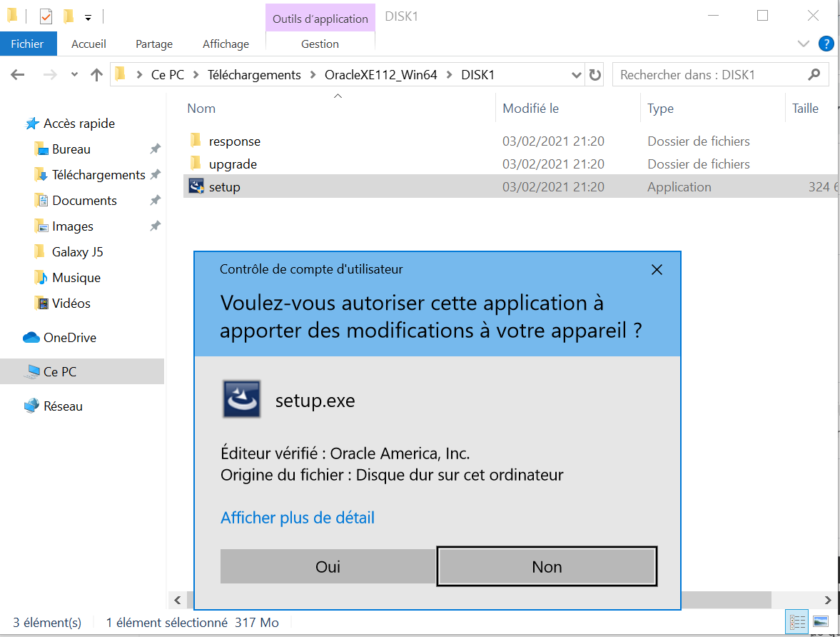Open Bureau in navigation pane
Viewport: 840px width, 637px height.
pos(71,149)
